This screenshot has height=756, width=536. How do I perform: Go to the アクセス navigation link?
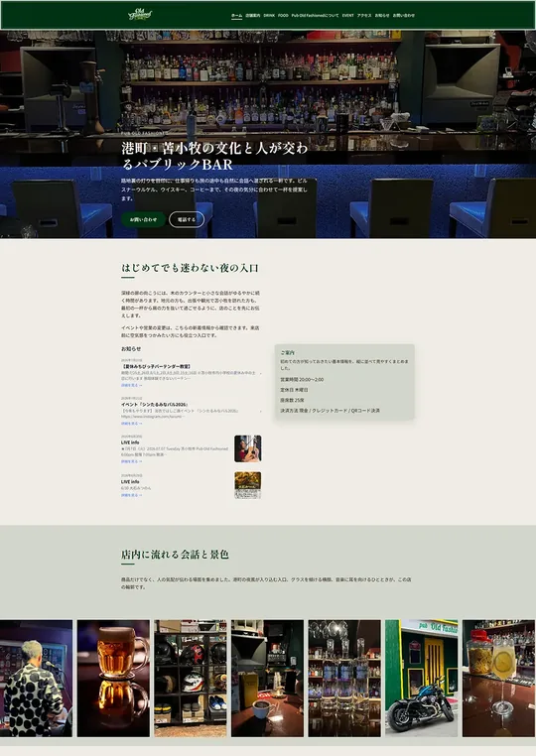pos(364,16)
